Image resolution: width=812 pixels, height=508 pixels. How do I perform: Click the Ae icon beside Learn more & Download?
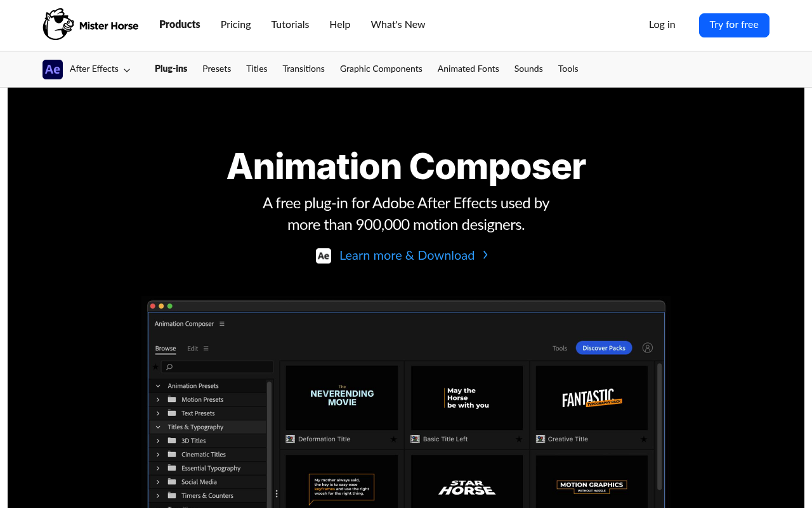pos(324,256)
